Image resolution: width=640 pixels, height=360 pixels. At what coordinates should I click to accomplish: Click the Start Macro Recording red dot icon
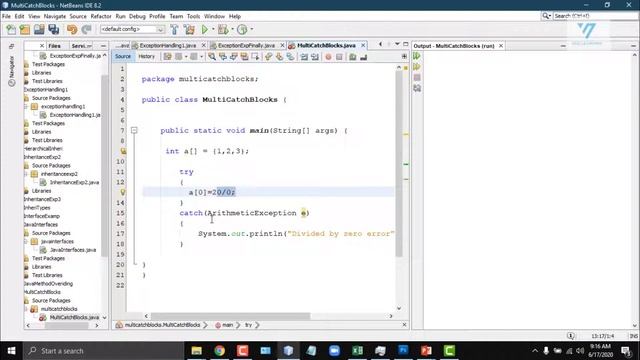(x=328, y=57)
